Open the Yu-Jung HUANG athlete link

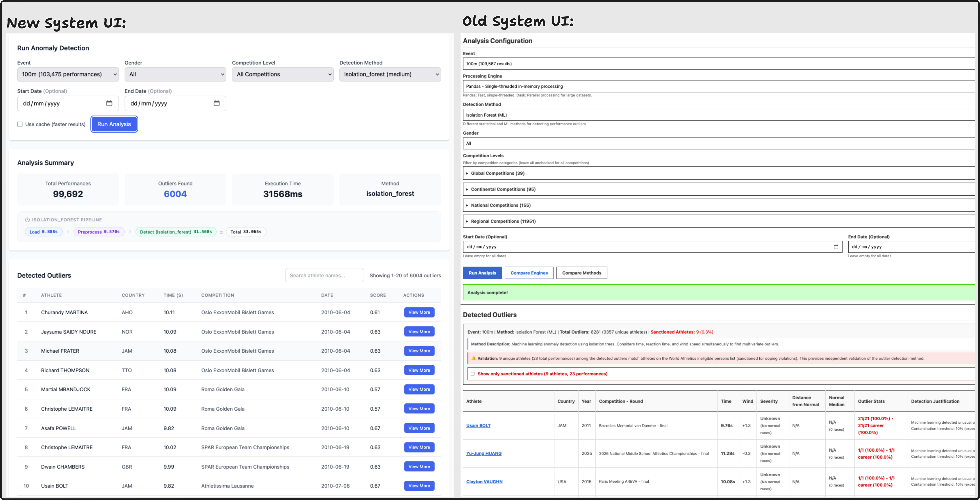click(x=484, y=453)
